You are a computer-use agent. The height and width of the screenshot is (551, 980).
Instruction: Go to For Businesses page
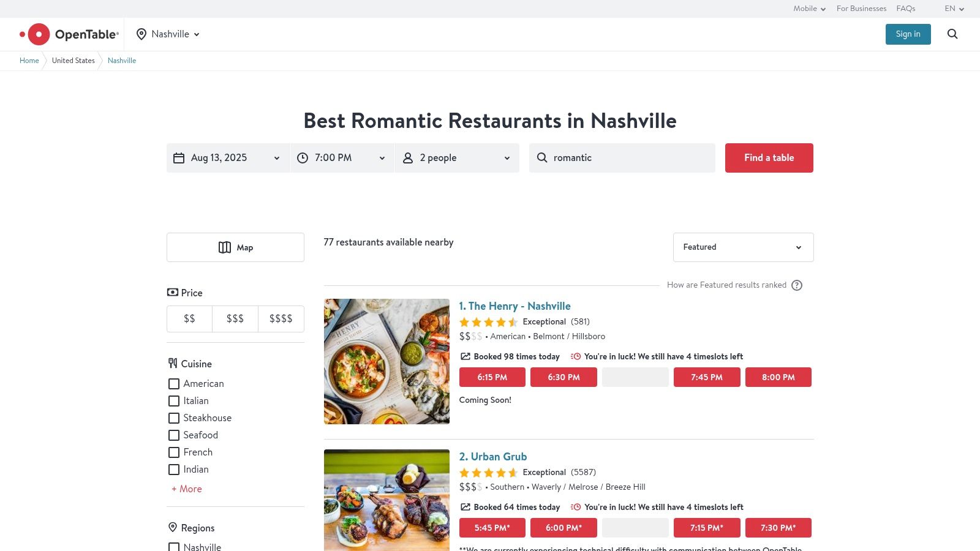coord(861,9)
